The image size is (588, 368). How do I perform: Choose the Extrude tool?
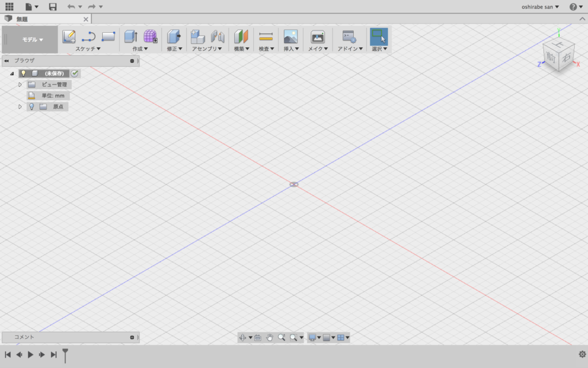coord(130,36)
